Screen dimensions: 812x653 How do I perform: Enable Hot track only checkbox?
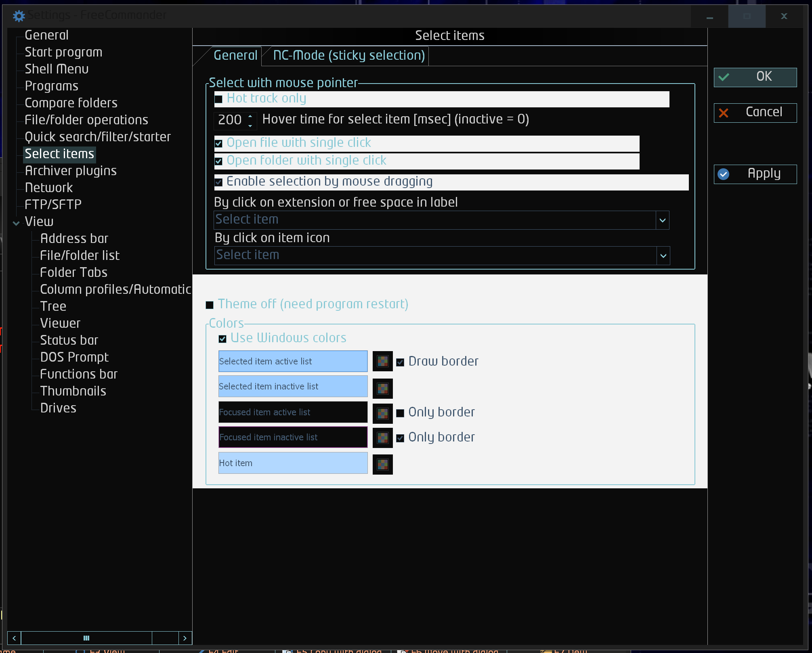218,99
